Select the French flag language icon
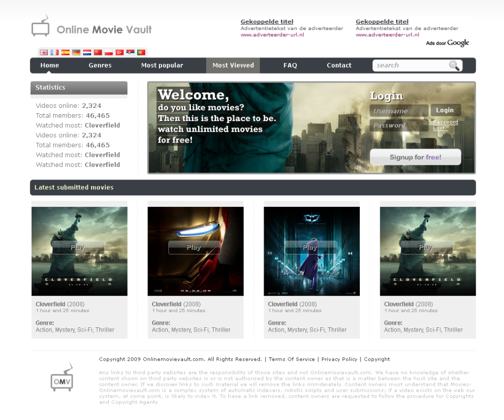The width and height of the screenshot is (504, 420). tap(55, 53)
